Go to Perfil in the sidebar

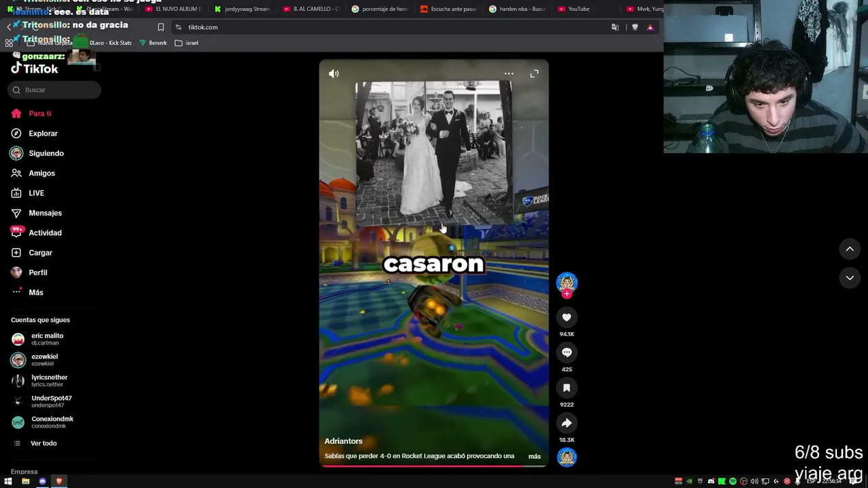pyautogui.click(x=29, y=272)
